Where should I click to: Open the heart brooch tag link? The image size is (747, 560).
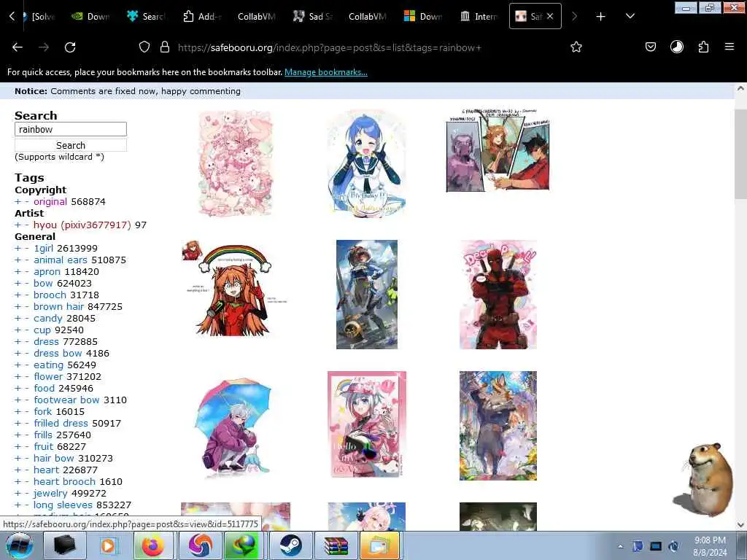click(64, 481)
